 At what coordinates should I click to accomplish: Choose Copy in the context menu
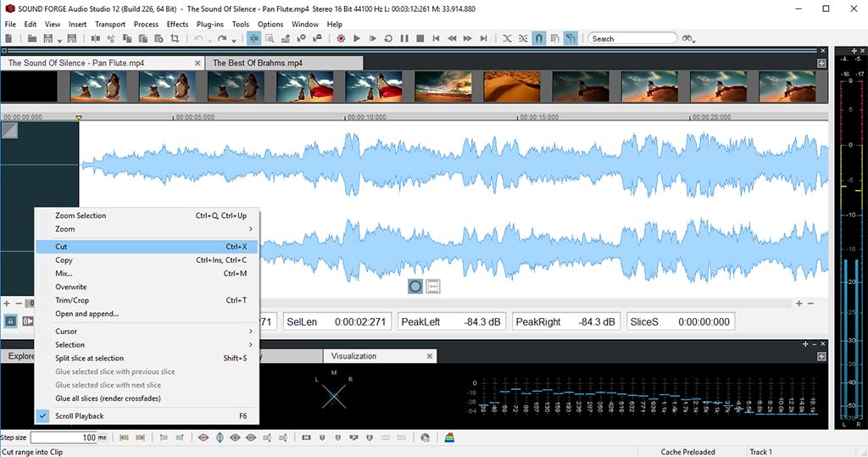tap(147, 259)
